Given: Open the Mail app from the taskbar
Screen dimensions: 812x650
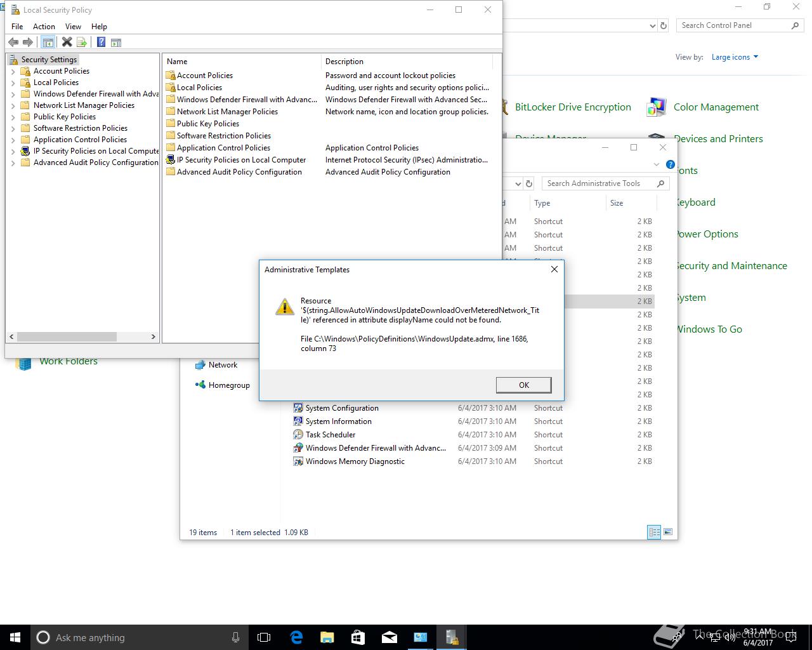Looking at the screenshot, I should 390,637.
